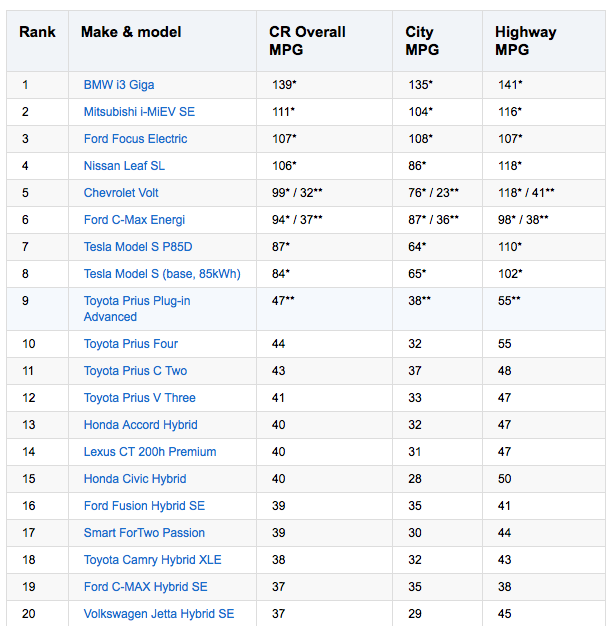The image size is (615, 626).
Task: Select Toyota Camry Hybrid XLE link
Action: tap(151, 560)
